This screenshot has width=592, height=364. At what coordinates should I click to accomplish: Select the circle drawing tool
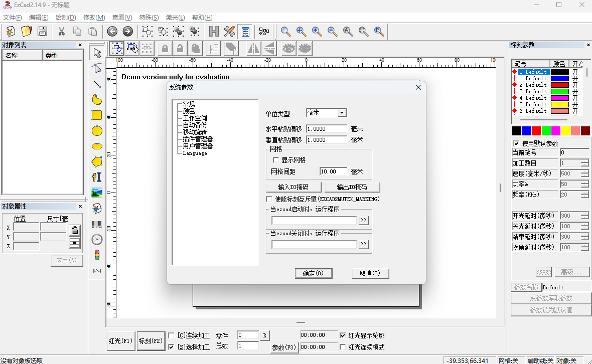[x=97, y=131]
